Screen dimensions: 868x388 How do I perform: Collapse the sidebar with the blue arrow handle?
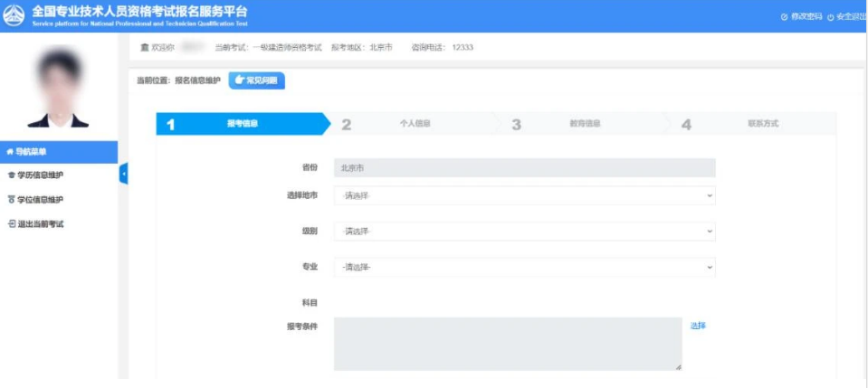click(123, 174)
